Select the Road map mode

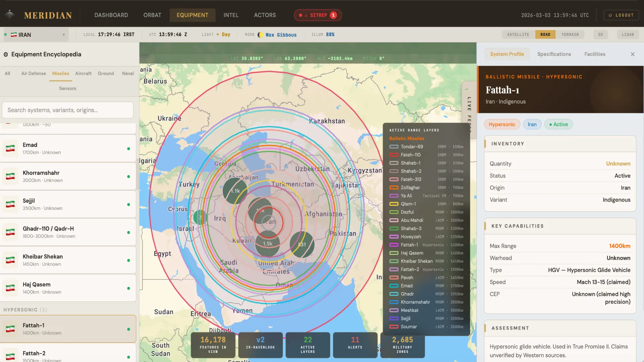[545, 35]
